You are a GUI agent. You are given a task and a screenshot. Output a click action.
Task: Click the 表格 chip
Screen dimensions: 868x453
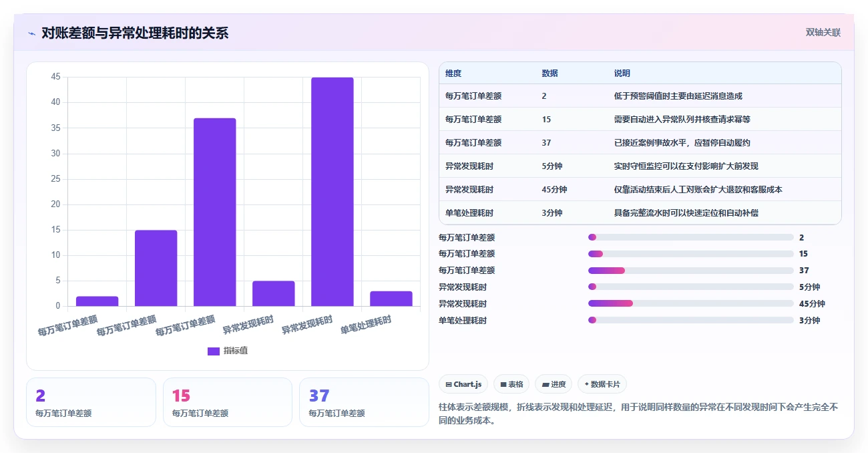coord(511,384)
